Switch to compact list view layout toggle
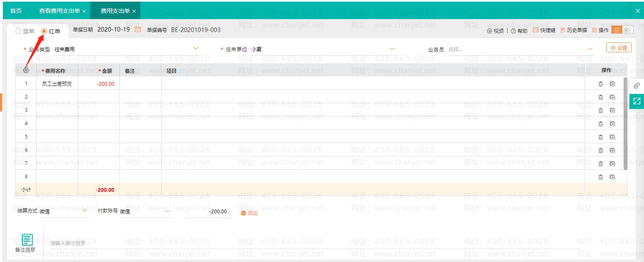 click(x=629, y=30)
